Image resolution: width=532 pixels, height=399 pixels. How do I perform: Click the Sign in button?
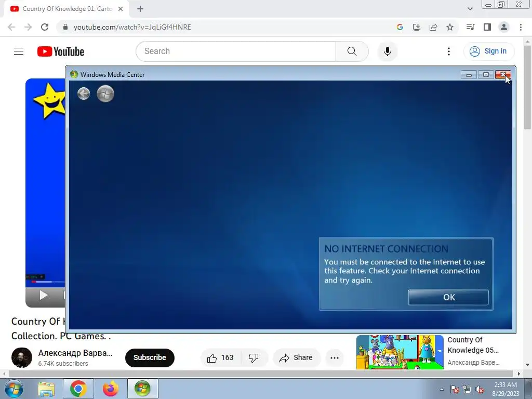488,51
